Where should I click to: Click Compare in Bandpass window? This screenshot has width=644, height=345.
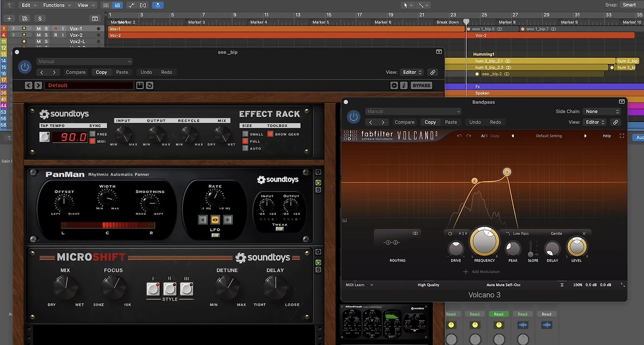click(405, 122)
